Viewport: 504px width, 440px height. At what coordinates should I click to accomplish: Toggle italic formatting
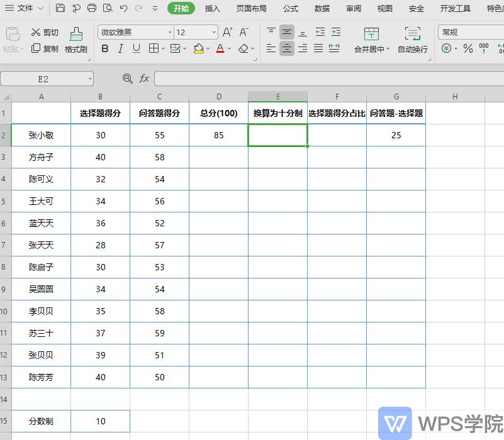pos(120,48)
